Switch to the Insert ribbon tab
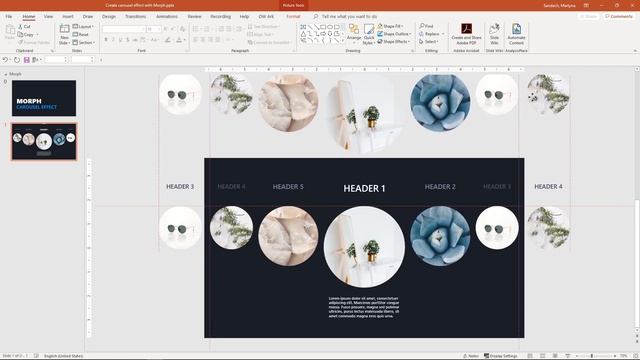The width and height of the screenshot is (640, 360). pyautogui.click(x=68, y=16)
